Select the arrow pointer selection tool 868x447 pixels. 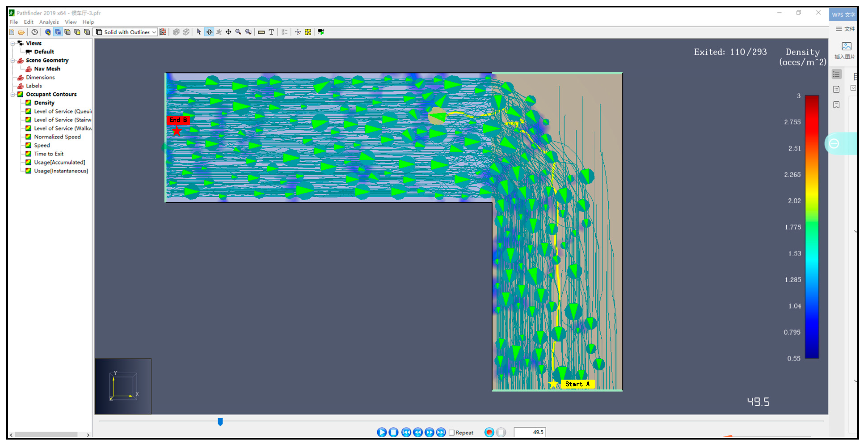pos(199,32)
